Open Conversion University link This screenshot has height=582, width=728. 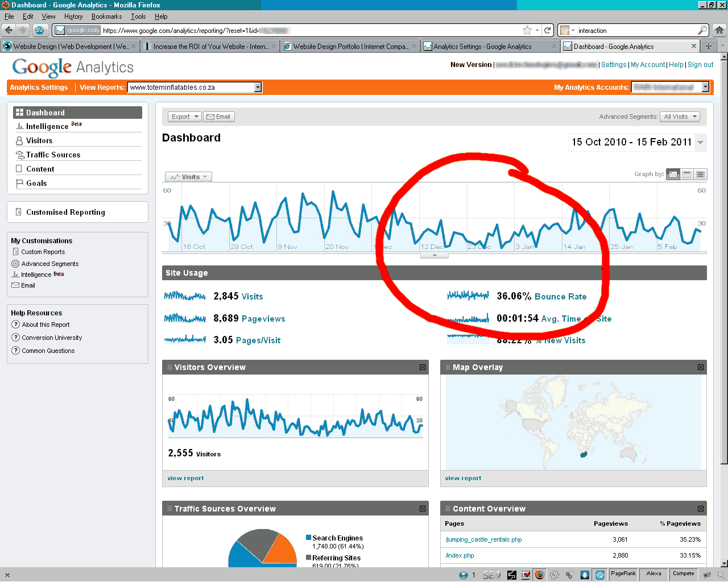click(x=52, y=338)
